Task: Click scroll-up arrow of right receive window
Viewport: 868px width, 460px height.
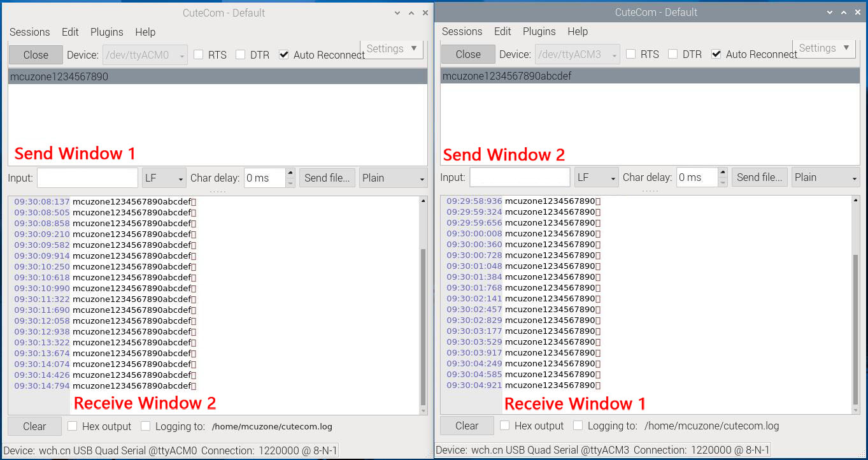Action: (x=856, y=201)
